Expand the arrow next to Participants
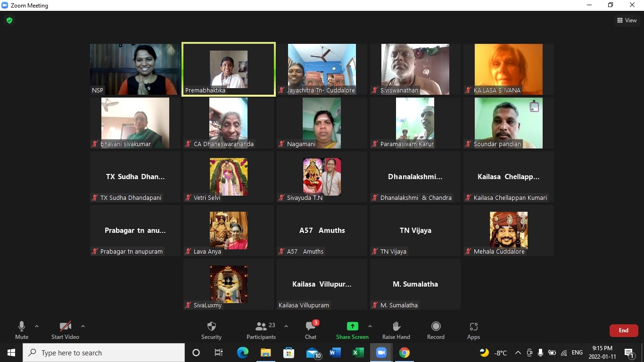This screenshot has height=362, width=644. [286, 326]
